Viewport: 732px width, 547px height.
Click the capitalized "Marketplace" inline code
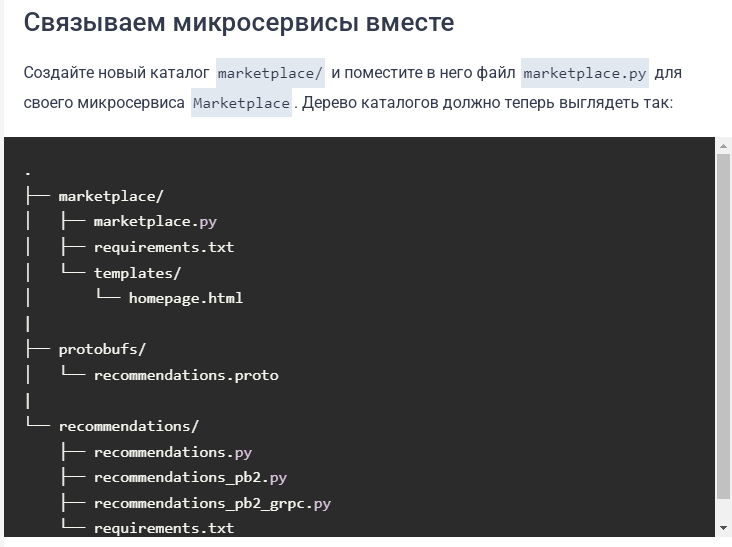[x=241, y=103]
